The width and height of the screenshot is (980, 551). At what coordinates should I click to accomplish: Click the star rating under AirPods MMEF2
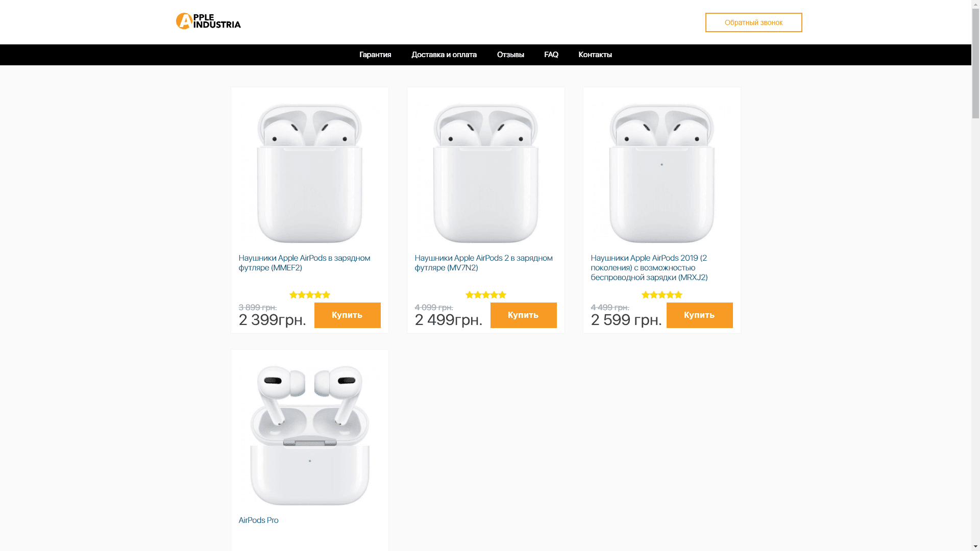pyautogui.click(x=309, y=294)
